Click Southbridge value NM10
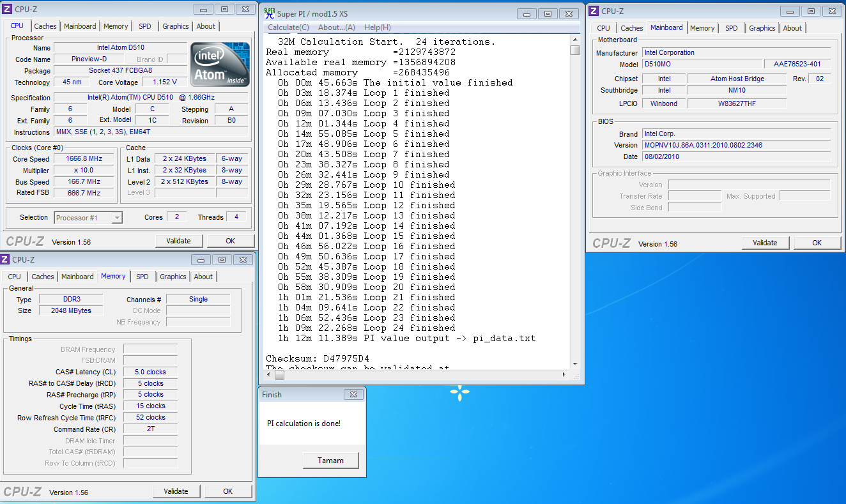Image resolution: width=846 pixels, height=504 pixels. [x=737, y=91]
